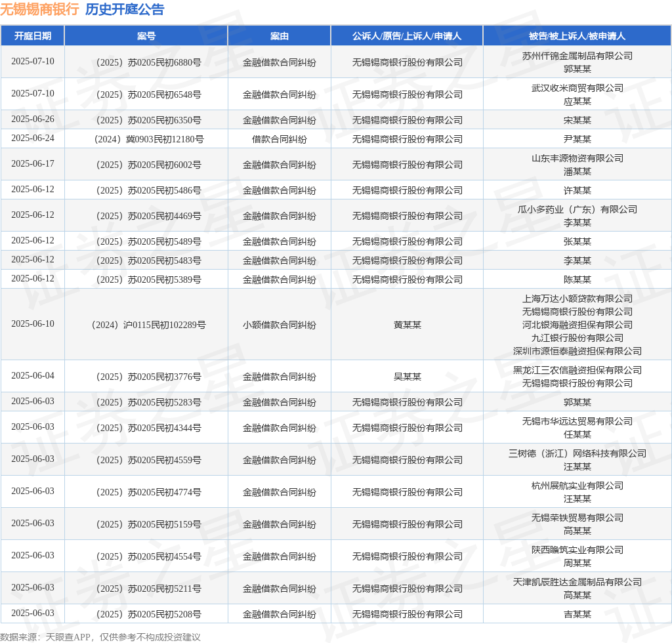Select the date "2025-06-10"

click(33, 324)
